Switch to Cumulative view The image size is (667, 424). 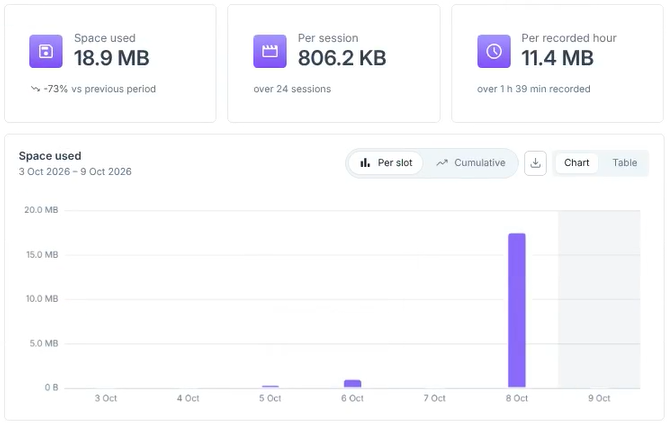click(471, 163)
